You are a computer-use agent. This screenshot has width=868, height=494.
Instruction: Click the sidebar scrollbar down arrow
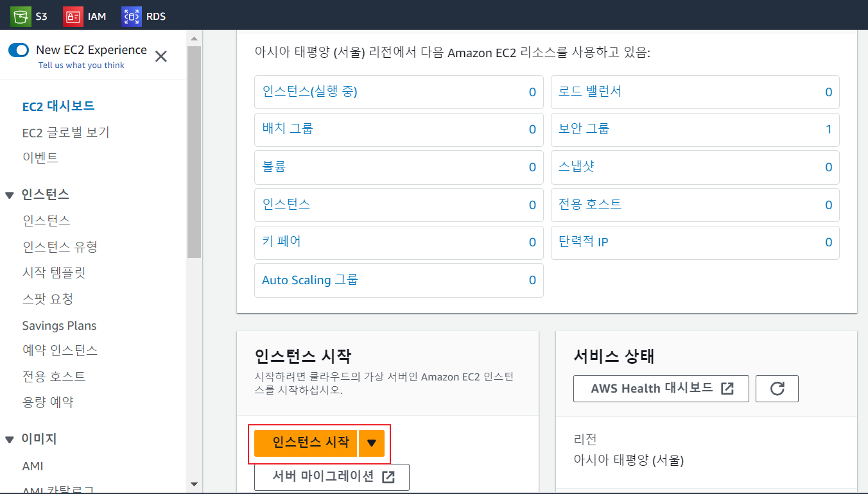(x=194, y=484)
